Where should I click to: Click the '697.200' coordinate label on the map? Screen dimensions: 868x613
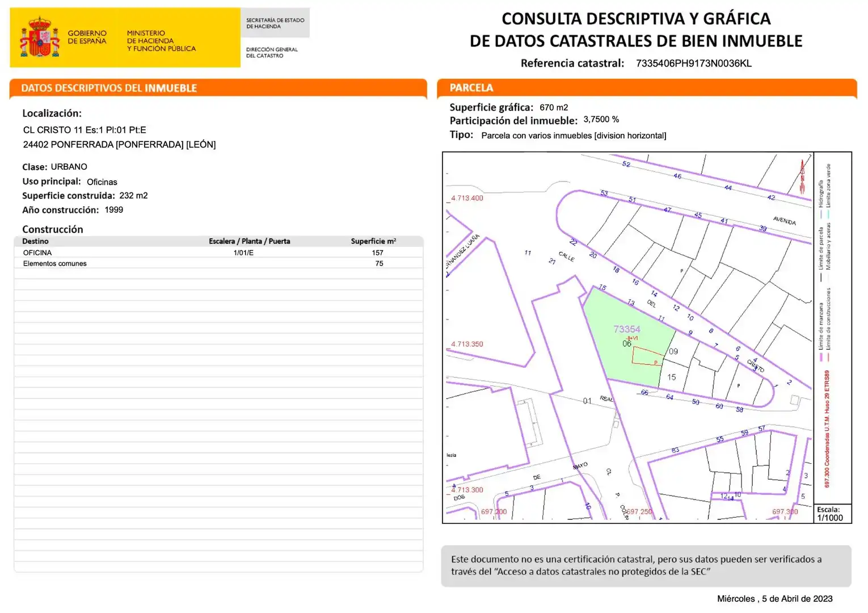click(494, 512)
